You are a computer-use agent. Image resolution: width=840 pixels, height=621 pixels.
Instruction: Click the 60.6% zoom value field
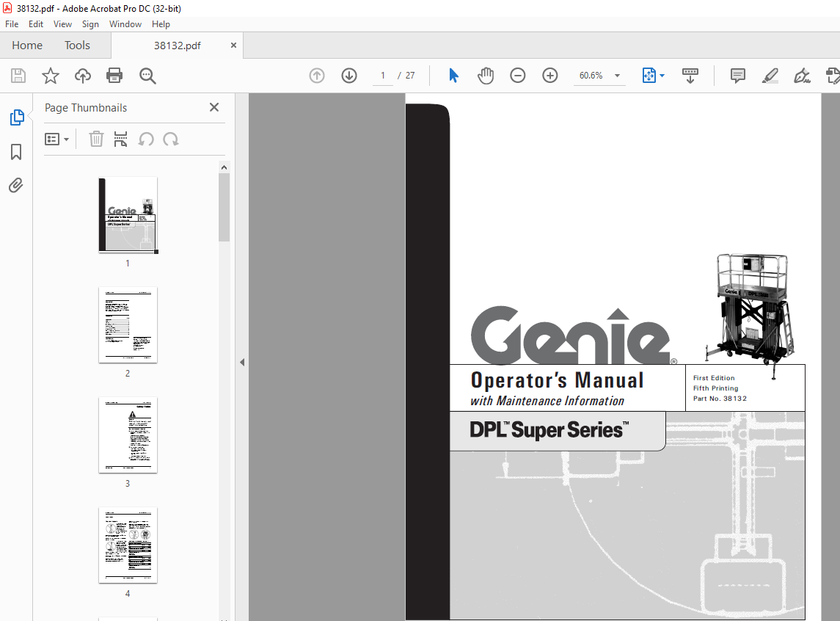(x=591, y=76)
